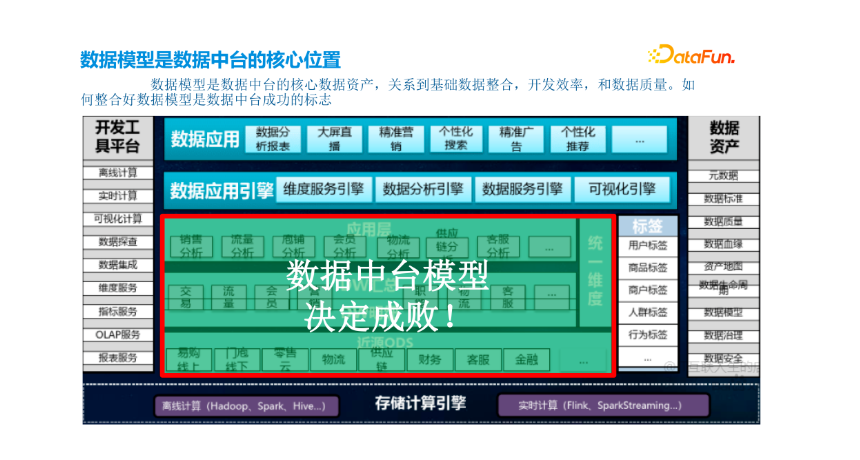Select the 精准营销 tile

[x=395, y=139]
